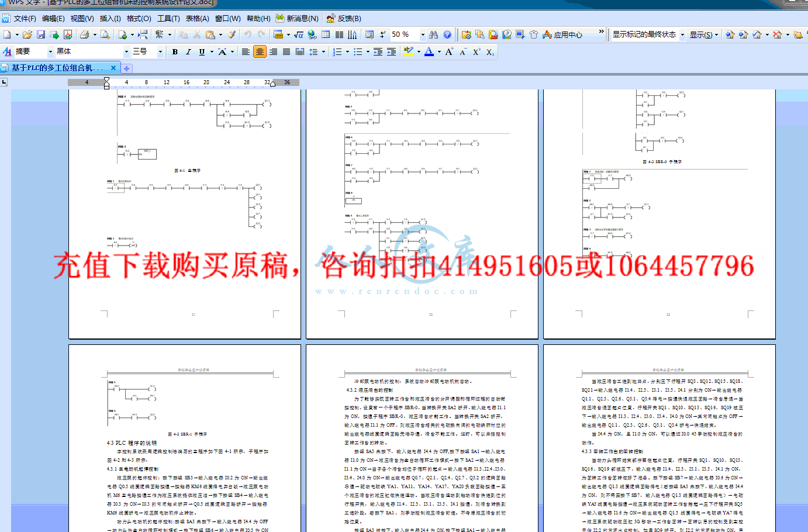This screenshot has height=532, width=808.
Task: Export document to PDF
Action: coord(68,35)
